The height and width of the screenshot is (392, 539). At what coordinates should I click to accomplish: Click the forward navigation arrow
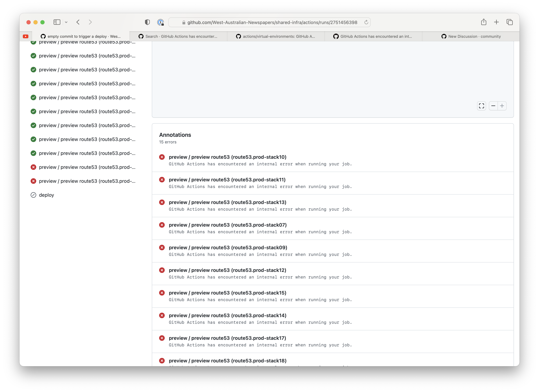tap(90, 22)
